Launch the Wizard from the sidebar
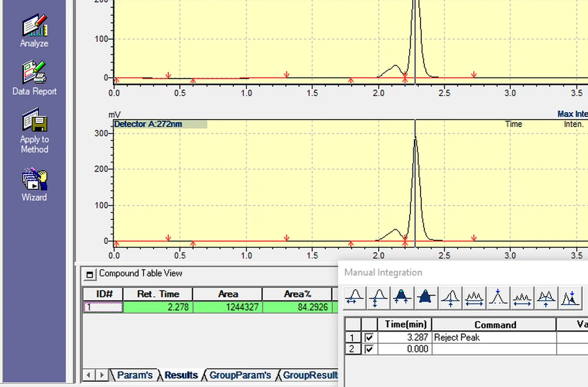 [34, 184]
